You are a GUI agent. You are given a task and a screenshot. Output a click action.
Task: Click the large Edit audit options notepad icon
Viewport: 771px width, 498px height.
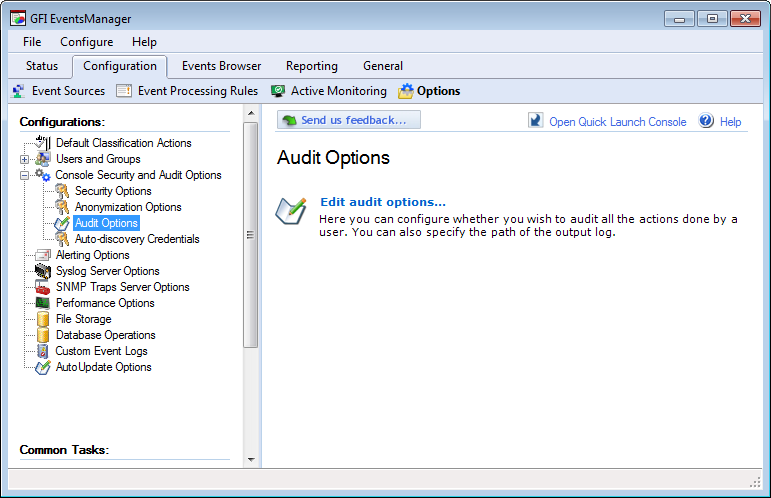coord(291,211)
